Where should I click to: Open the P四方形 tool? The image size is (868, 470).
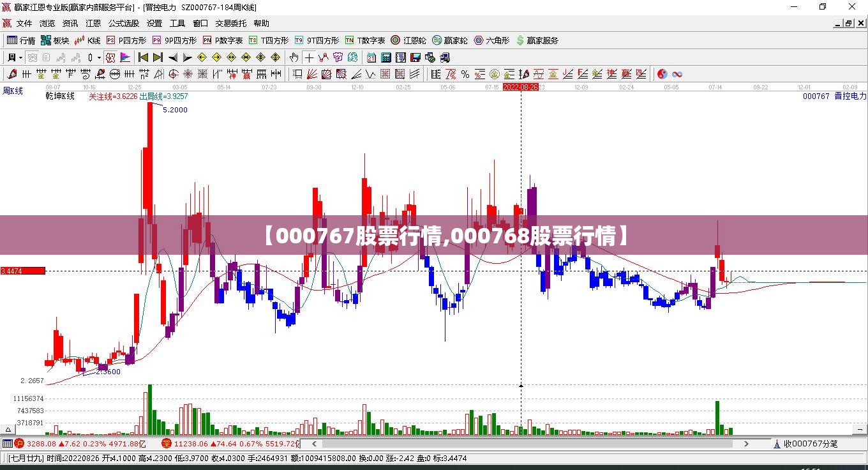[x=126, y=40]
